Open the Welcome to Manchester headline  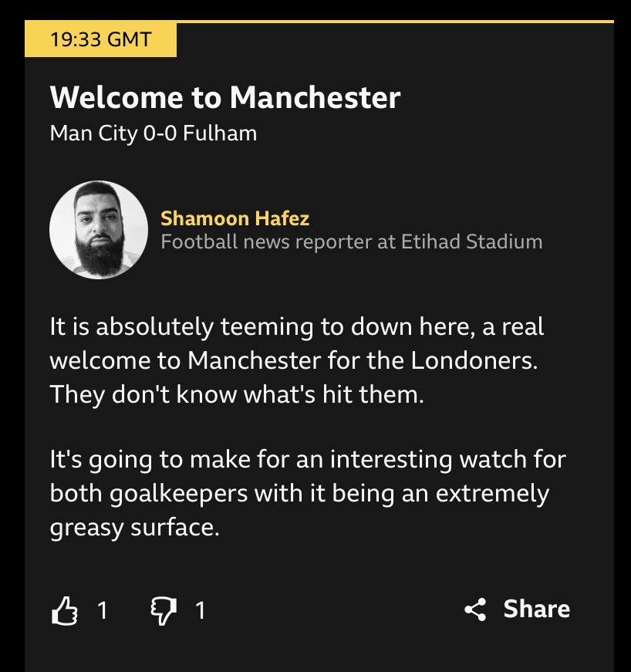coord(224,98)
